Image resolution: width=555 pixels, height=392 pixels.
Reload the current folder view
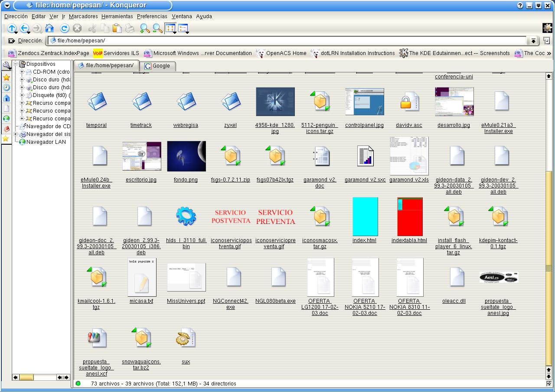[65, 29]
